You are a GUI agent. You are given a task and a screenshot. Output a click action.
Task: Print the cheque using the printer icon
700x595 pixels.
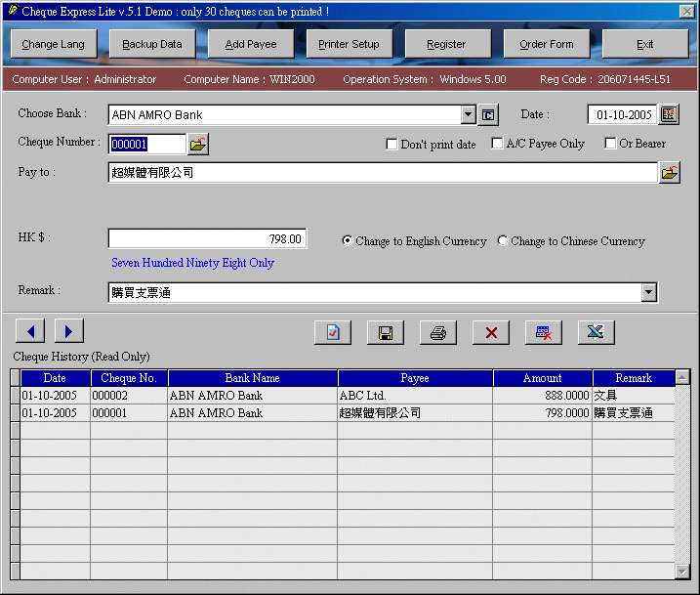coord(438,332)
